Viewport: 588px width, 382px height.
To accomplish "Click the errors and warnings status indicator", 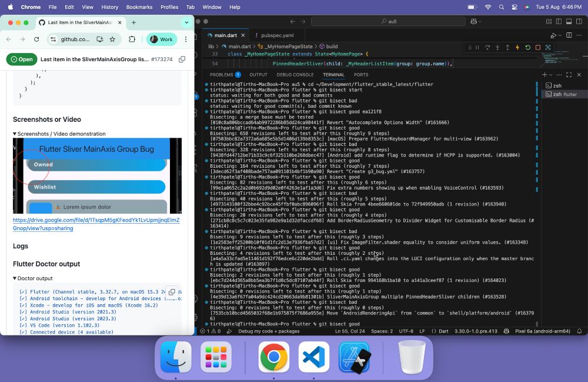I will 211,331.
